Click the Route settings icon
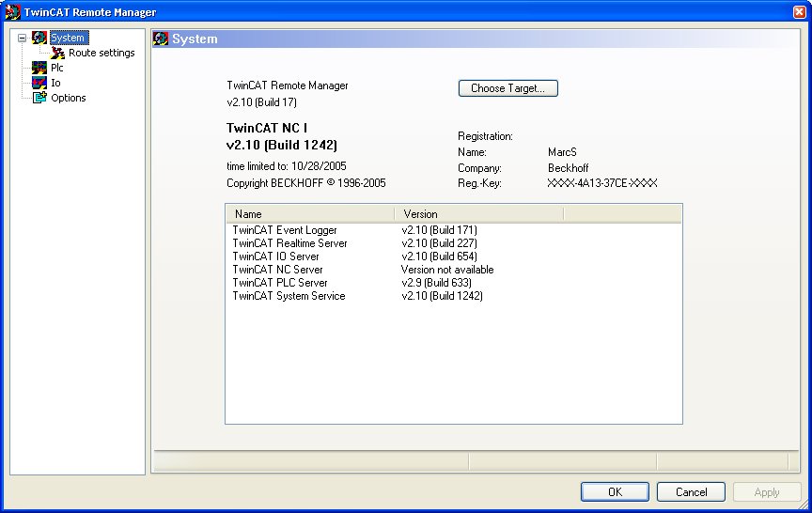 (x=57, y=53)
